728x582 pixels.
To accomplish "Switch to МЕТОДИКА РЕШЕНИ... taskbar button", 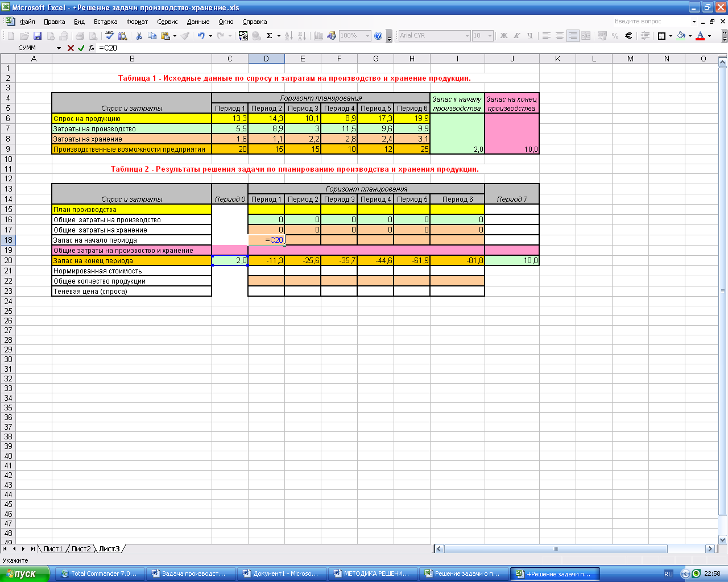I will (372, 574).
